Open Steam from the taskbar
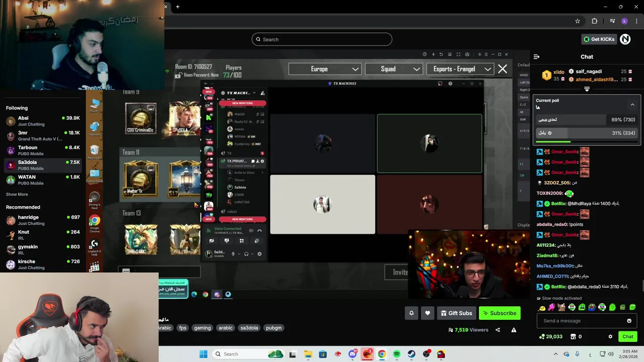The height and width of the screenshot is (362, 644). (412, 354)
